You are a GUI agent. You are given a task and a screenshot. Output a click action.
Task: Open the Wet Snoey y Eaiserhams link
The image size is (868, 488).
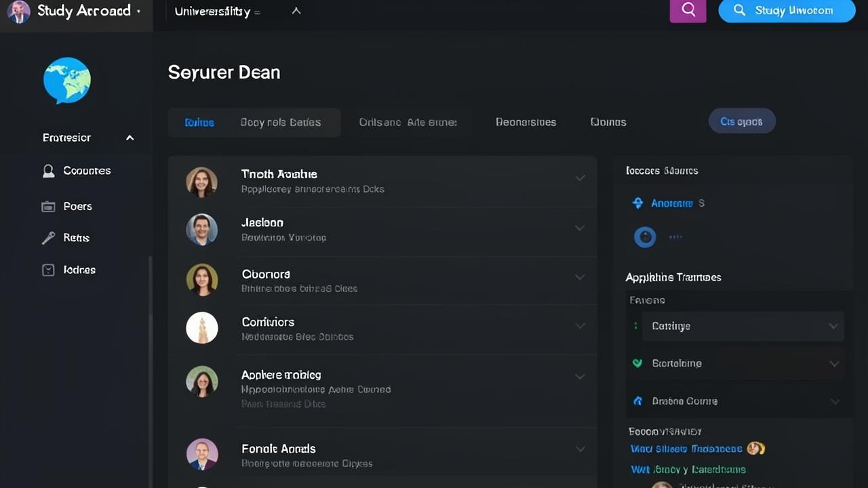[688, 469]
